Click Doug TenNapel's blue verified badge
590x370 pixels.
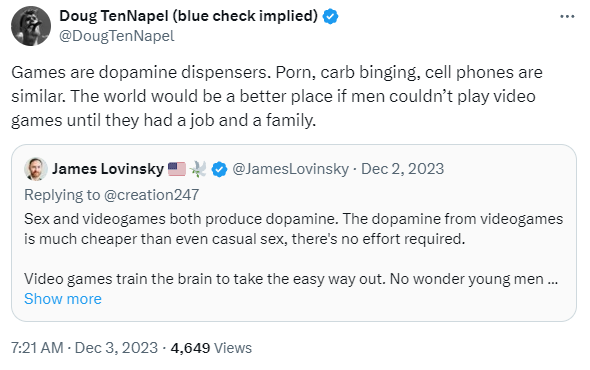(x=330, y=17)
